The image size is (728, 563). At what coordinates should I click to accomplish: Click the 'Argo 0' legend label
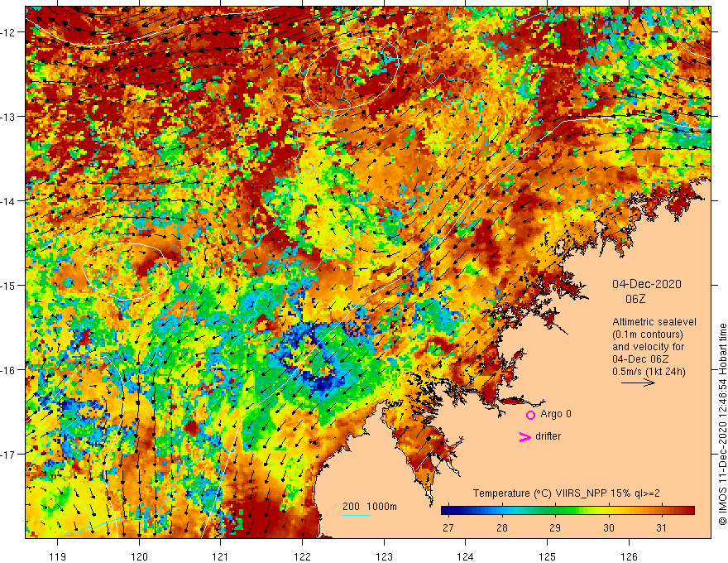(556, 414)
